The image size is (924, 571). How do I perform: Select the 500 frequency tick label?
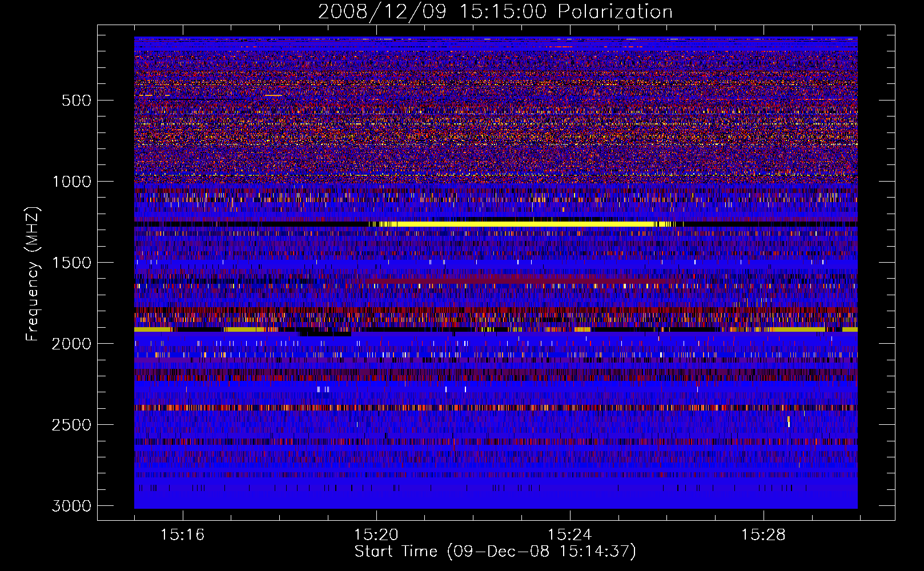(77, 100)
